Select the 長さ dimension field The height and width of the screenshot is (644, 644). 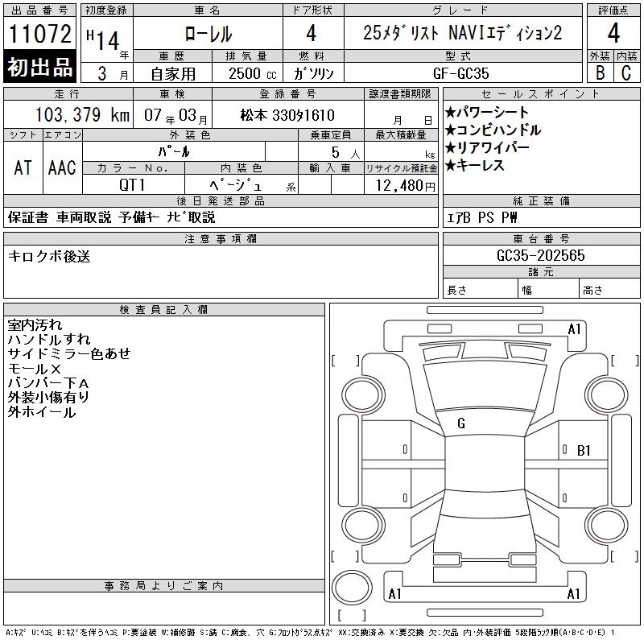coord(480,290)
